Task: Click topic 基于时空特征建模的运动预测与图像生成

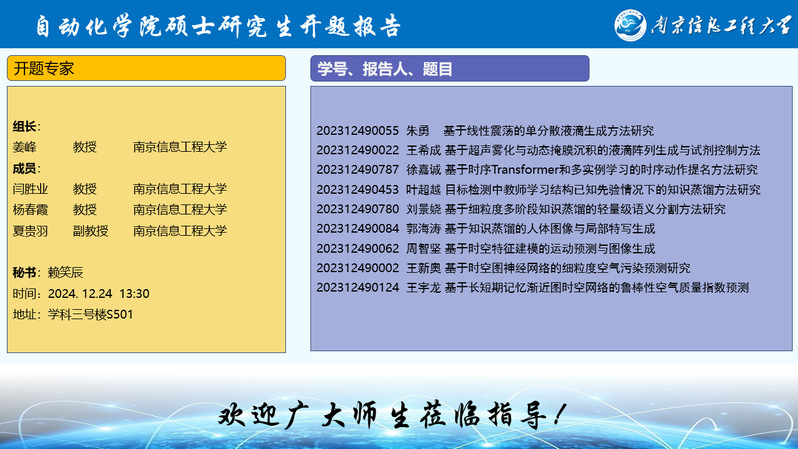Action: 550,248
